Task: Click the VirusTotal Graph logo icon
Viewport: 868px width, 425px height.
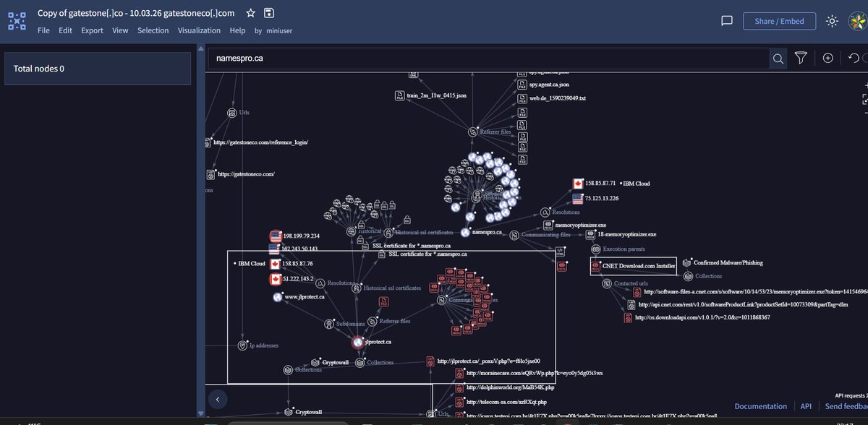Action: [17, 20]
